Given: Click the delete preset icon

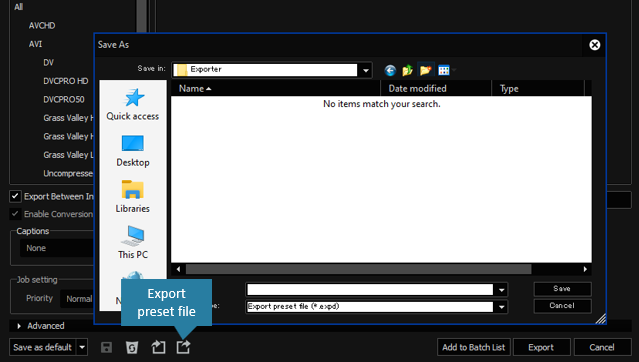Looking at the screenshot, I should [x=132, y=347].
